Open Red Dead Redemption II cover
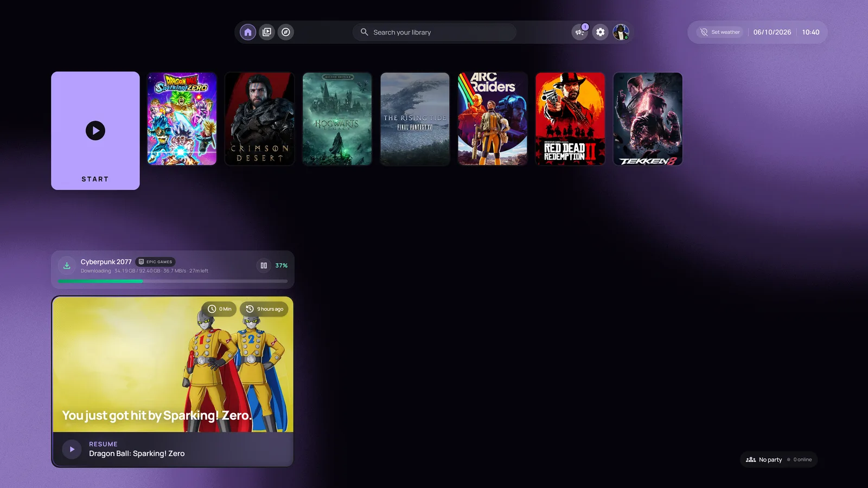The image size is (868, 488). [570, 119]
